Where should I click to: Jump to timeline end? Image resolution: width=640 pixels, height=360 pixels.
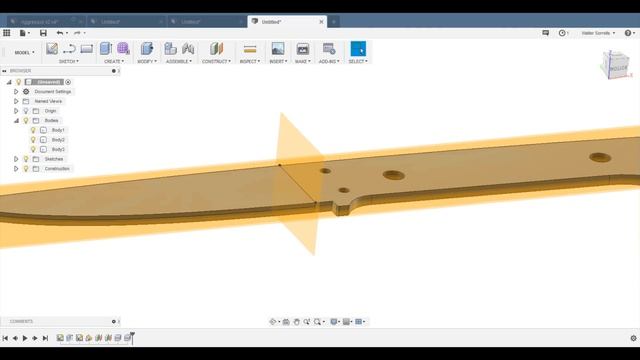(45, 338)
